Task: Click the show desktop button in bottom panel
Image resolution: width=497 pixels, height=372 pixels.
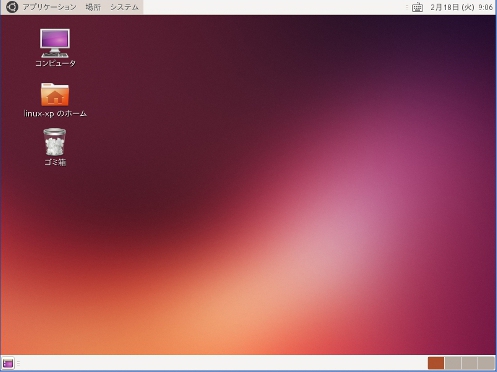Action: (x=8, y=363)
